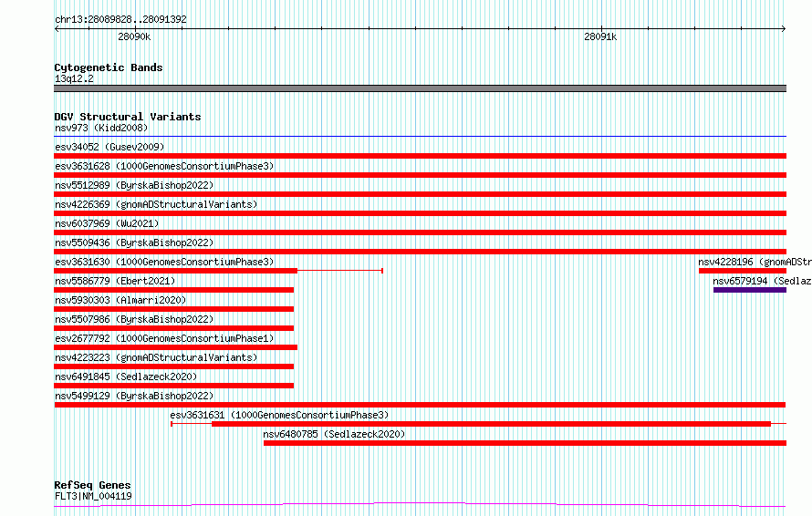Click the red bar under esv3631628
The width and height of the screenshot is (812, 516).
(420, 175)
